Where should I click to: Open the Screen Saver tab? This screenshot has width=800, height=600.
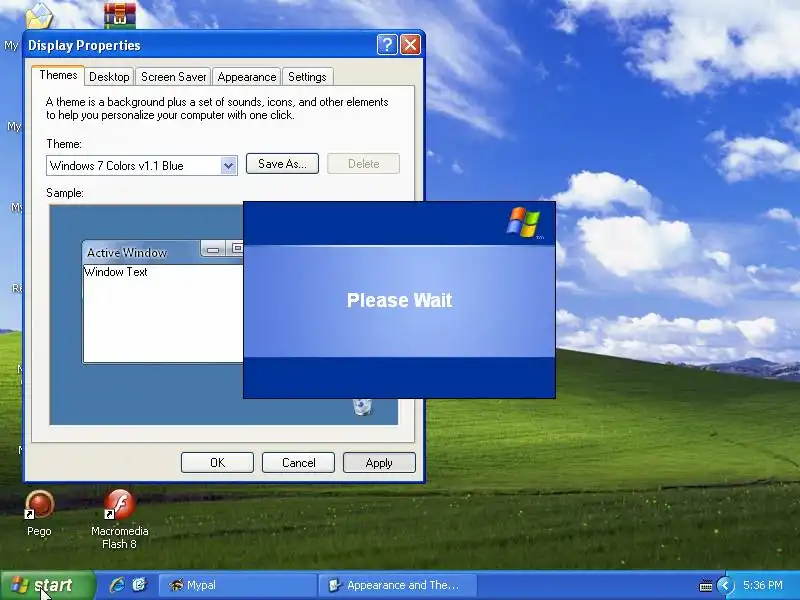tap(173, 77)
